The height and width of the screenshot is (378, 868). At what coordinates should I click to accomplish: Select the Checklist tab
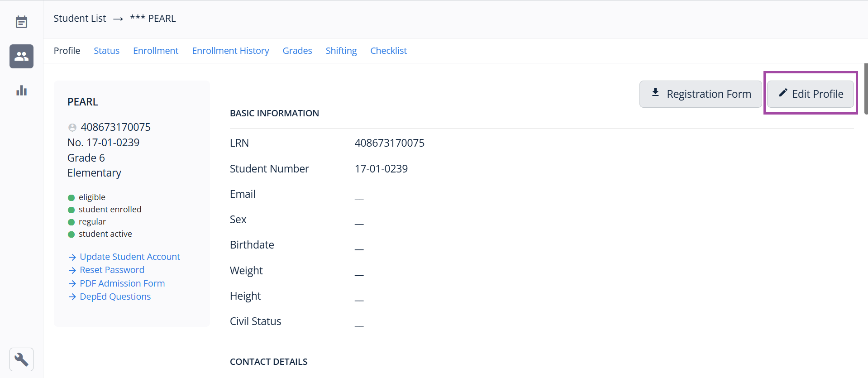pos(388,51)
